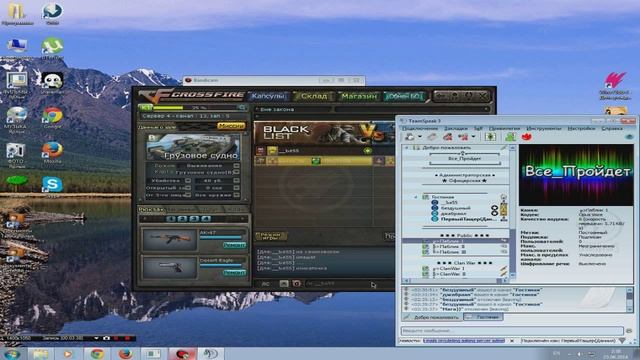Open the Справка menu in TeamSpeak

point(612,128)
